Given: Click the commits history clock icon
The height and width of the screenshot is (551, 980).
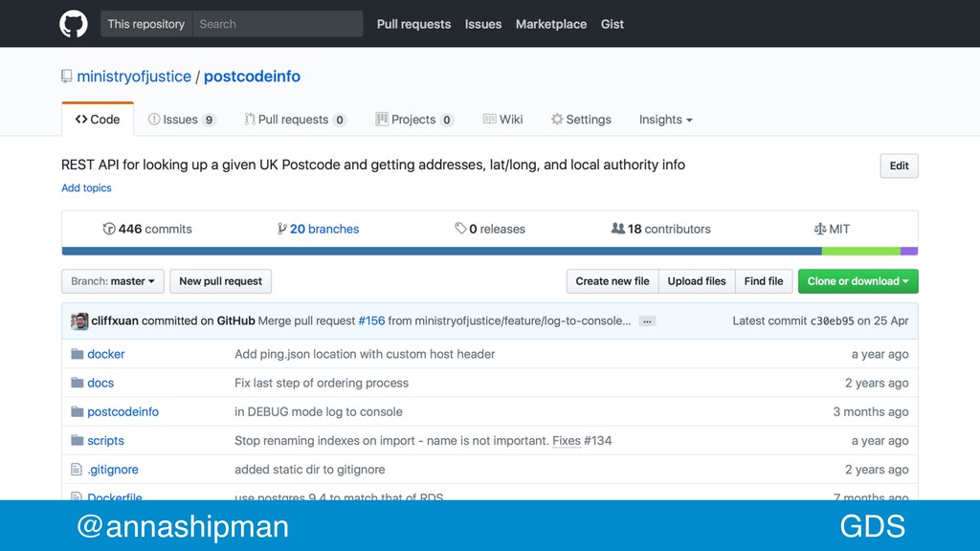Looking at the screenshot, I should pyautogui.click(x=109, y=229).
